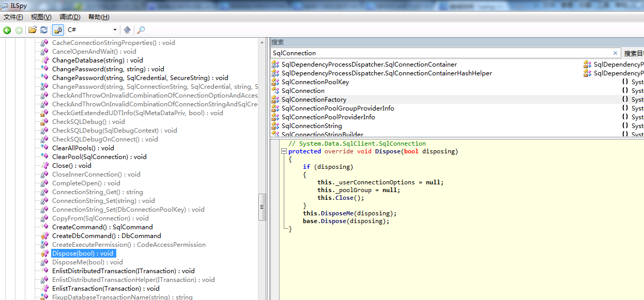Click the diamond debug toolbar icon
This screenshot has width=644, height=300.
[127, 30]
